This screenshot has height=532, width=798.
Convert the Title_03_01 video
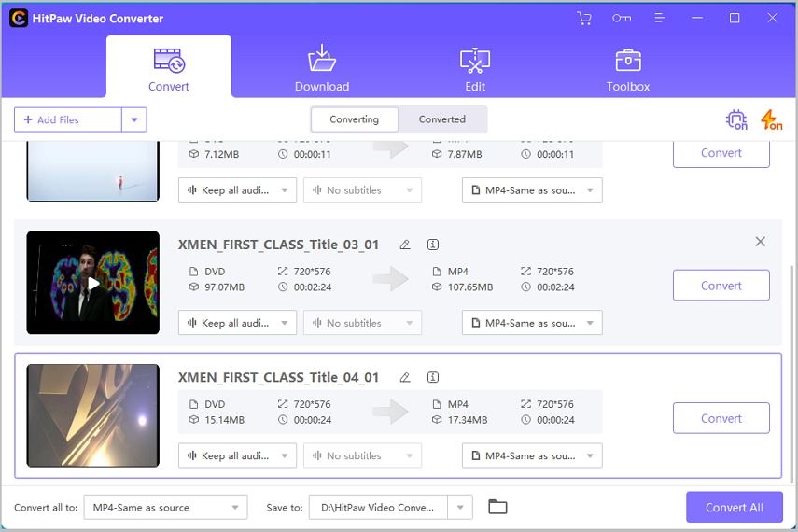(x=721, y=286)
